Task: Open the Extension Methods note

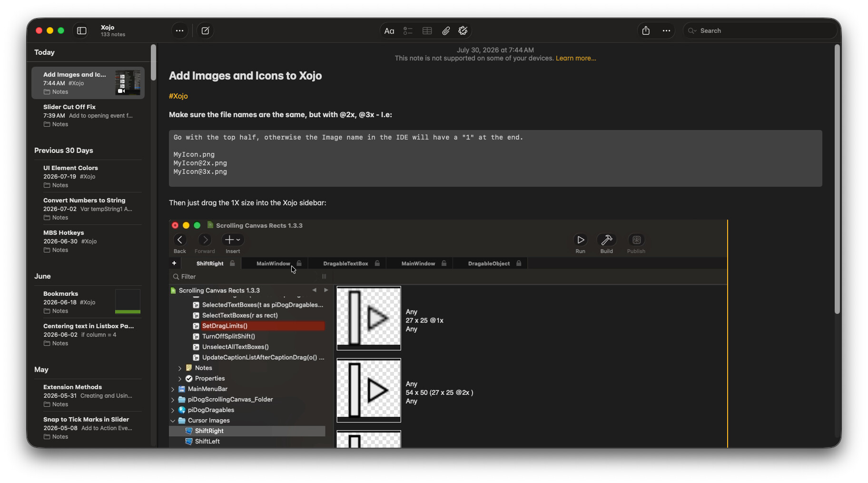Action: tap(88, 395)
